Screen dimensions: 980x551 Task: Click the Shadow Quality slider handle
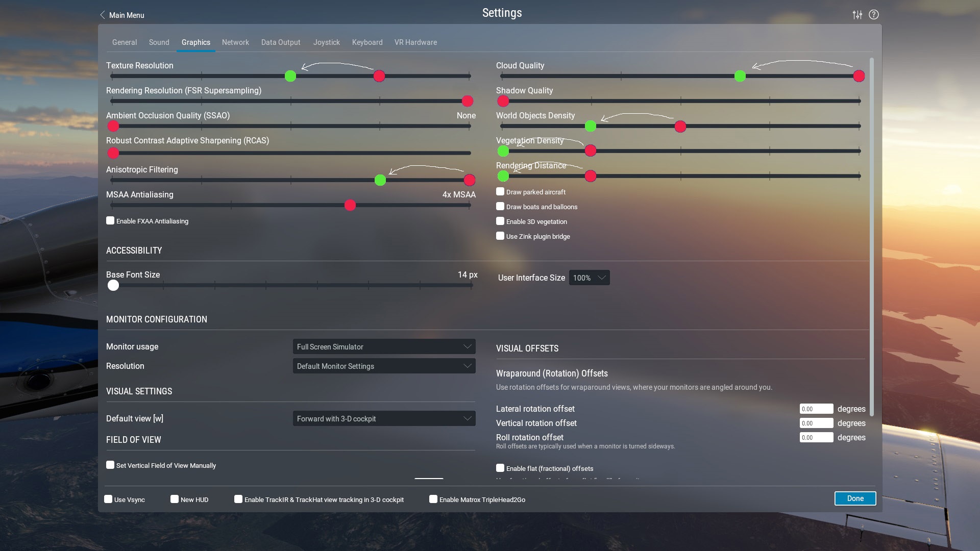tap(503, 101)
